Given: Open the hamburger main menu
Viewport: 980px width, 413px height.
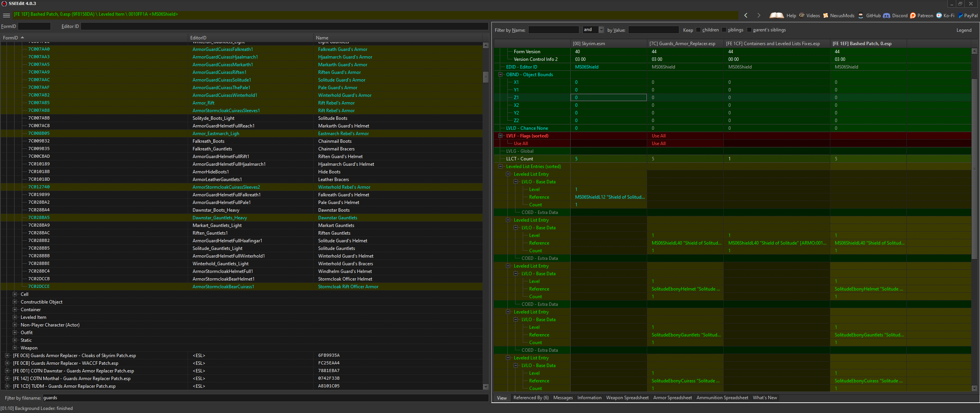Looking at the screenshot, I should pyautogui.click(x=6, y=15).
